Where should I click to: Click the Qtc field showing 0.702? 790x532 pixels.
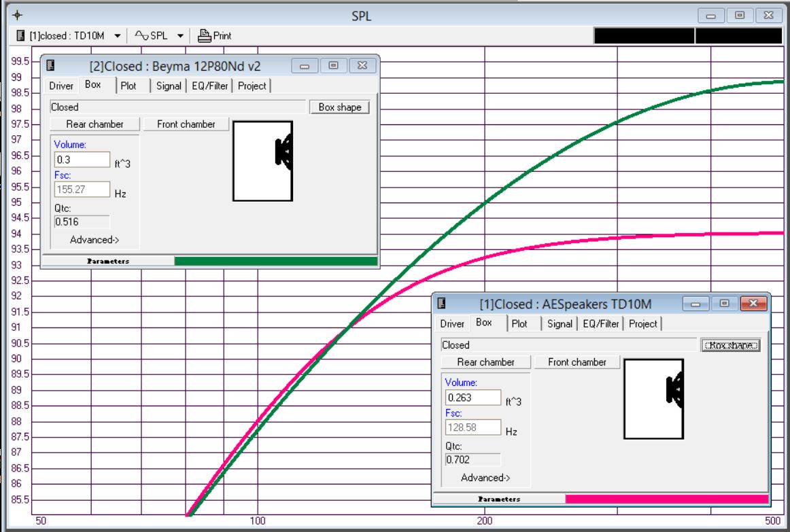473,459
